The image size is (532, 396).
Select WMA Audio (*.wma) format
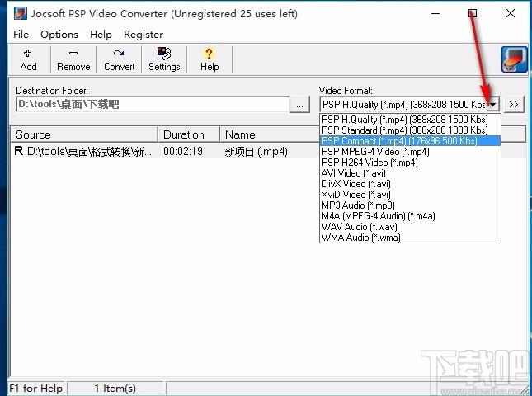click(x=410, y=238)
